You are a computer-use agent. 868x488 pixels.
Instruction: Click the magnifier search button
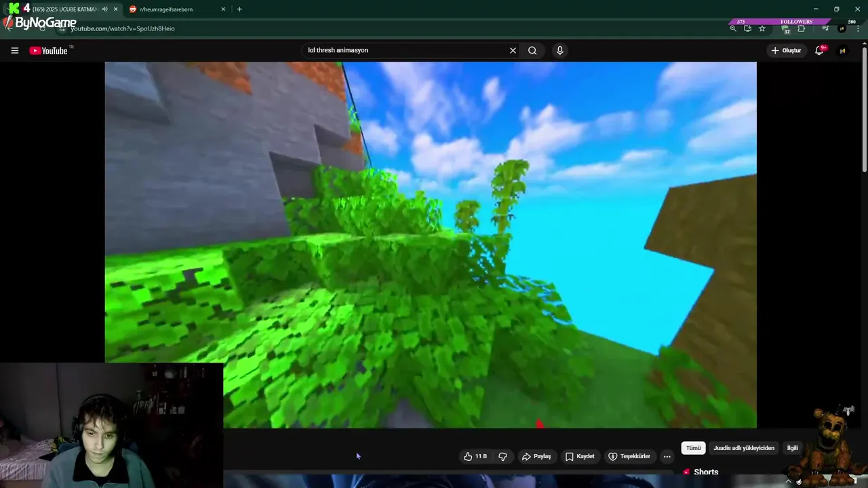click(532, 50)
